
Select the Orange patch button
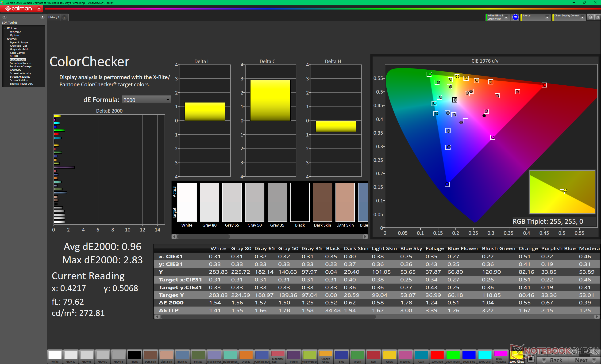(x=246, y=356)
